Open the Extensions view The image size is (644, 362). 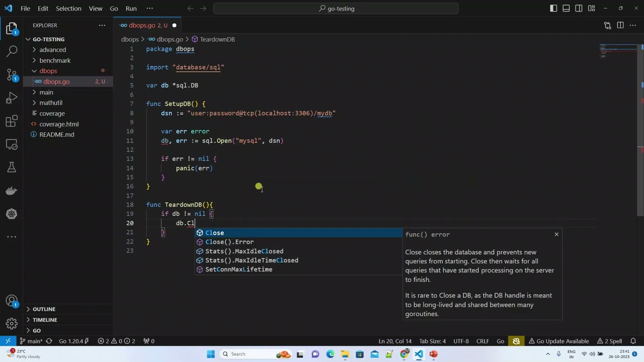[12, 121]
